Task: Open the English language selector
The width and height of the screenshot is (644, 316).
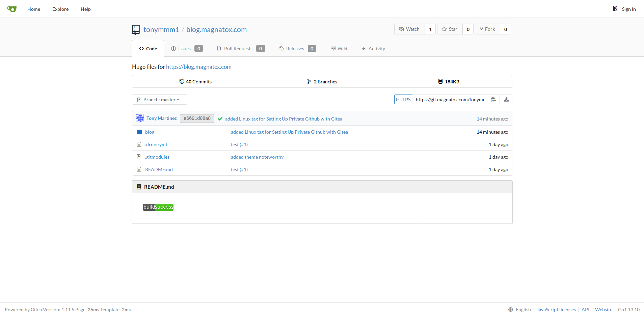Action: tap(519, 310)
